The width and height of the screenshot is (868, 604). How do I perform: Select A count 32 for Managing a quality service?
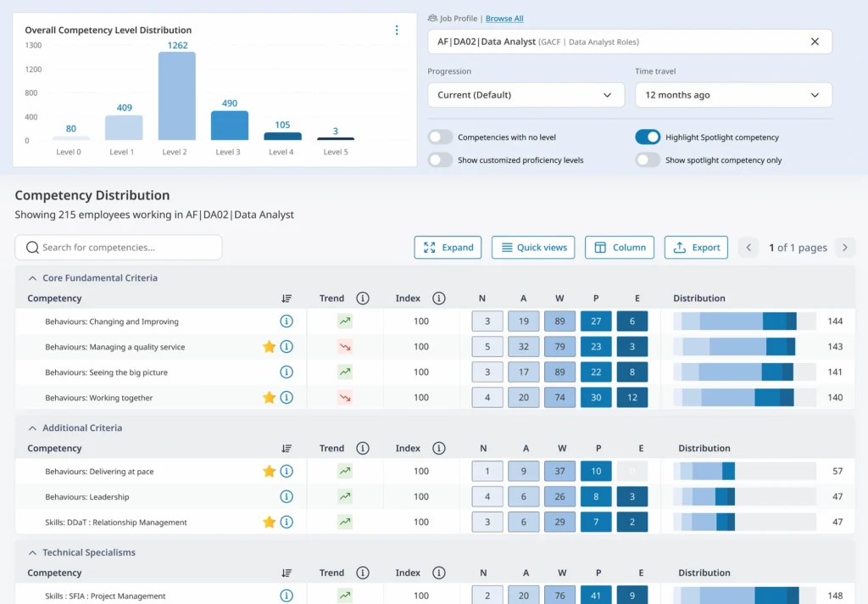click(524, 347)
